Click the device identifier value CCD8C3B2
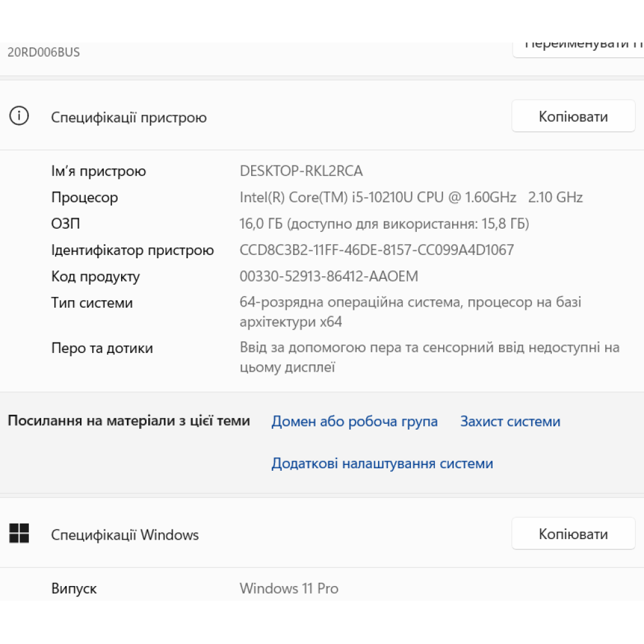This screenshot has width=644, height=644. click(x=377, y=251)
